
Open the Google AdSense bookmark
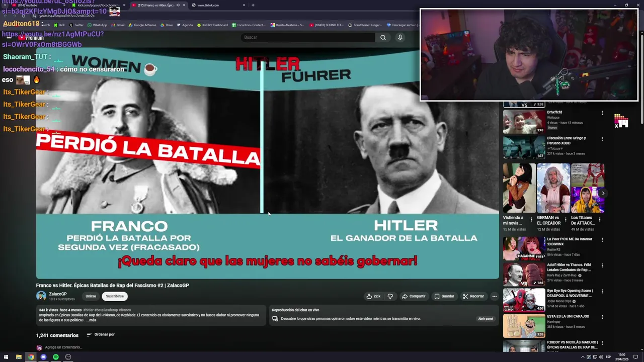[142, 25]
